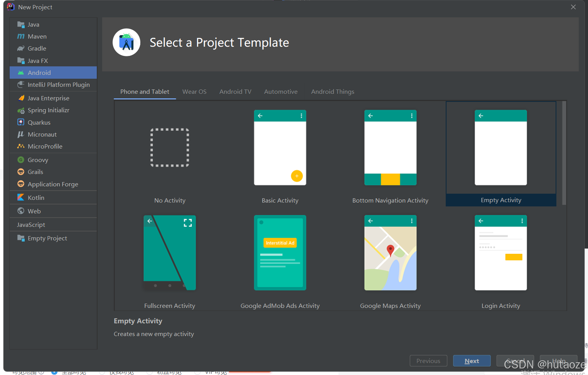Click the Grails icon
Screen dimensions: 588x375
tap(21, 172)
